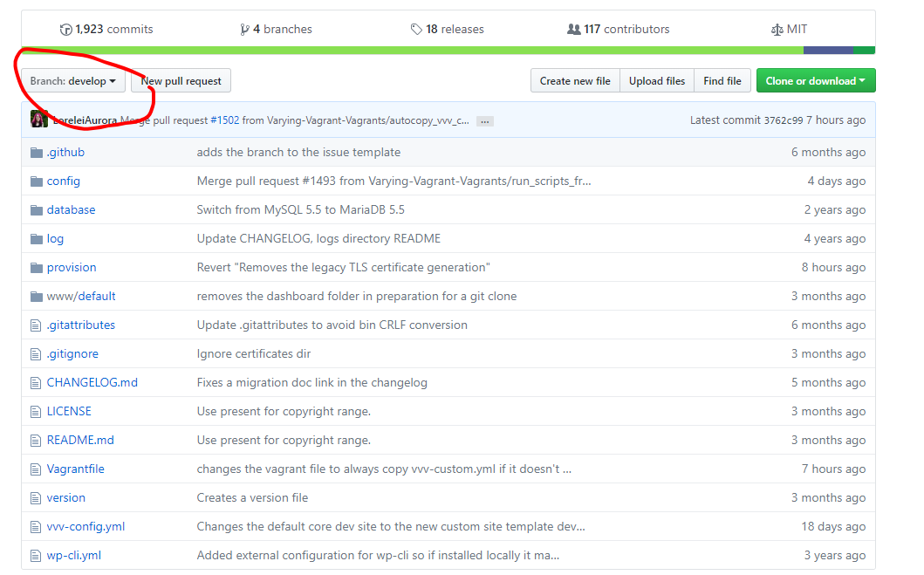The height and width of the screenshot is (575, 924).
Task: Open the README.md file
Action: coord(80,441)
